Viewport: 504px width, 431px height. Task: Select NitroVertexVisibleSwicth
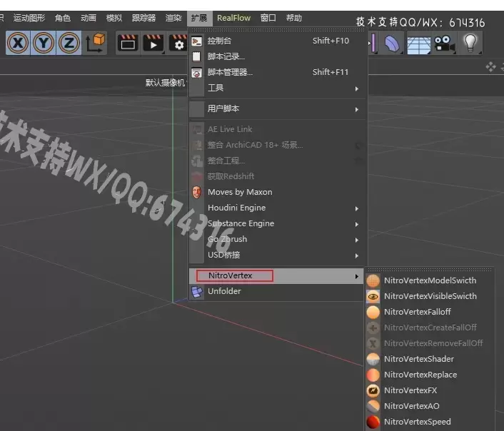click(x=430, y=296)
